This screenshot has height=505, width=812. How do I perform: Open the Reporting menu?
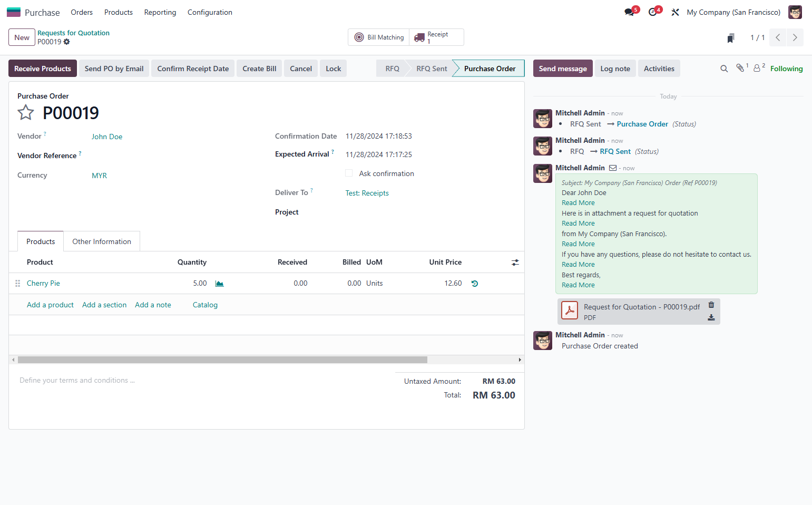pyautogui.click(x=160, y=12)
